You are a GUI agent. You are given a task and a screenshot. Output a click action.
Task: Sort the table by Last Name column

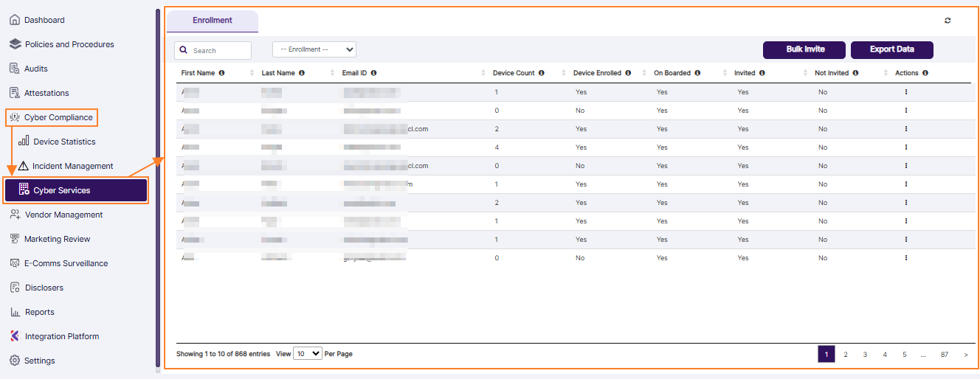click(x=278, y=73)
